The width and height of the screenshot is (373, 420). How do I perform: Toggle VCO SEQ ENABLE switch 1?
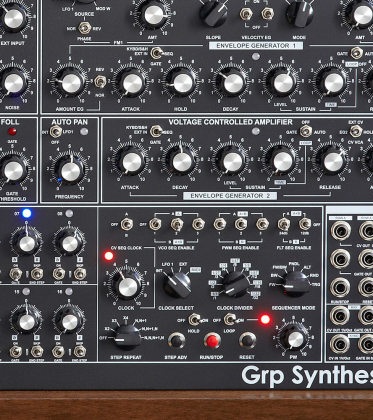click(x=155, y=224)
